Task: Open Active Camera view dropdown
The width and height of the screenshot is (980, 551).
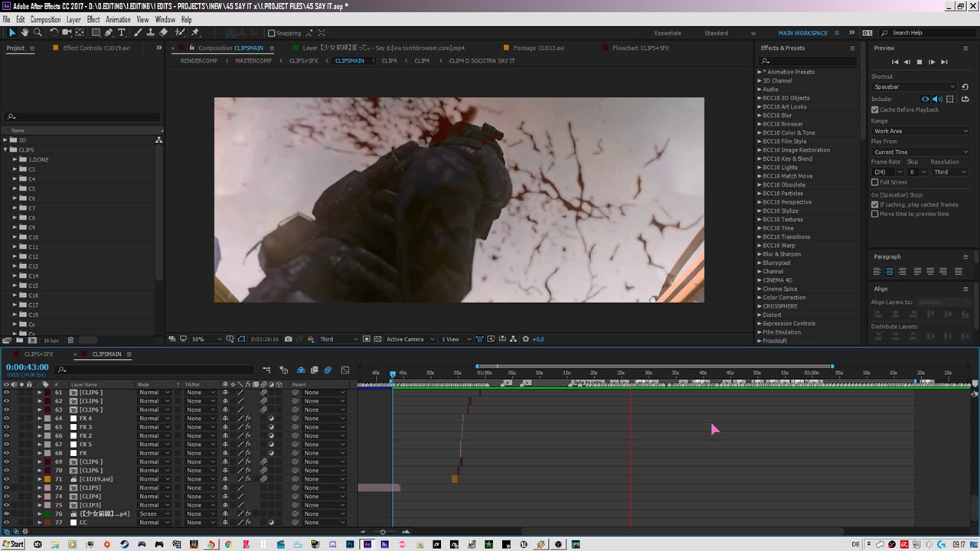Action: pos(410,339)
